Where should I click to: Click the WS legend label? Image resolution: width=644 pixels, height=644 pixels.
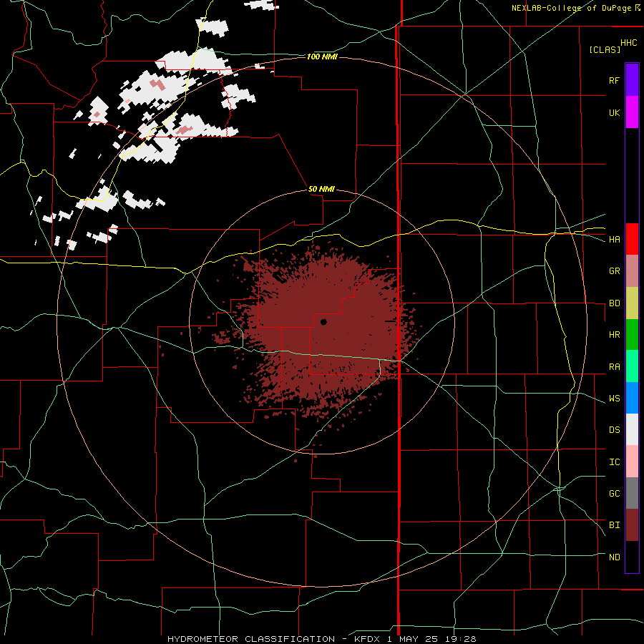click(x=614, y=399)
